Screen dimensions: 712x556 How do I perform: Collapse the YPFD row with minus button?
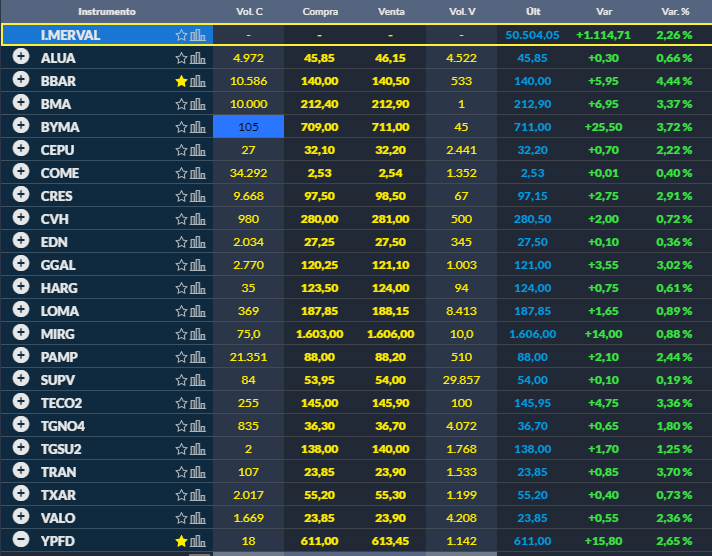pos(21,539)
